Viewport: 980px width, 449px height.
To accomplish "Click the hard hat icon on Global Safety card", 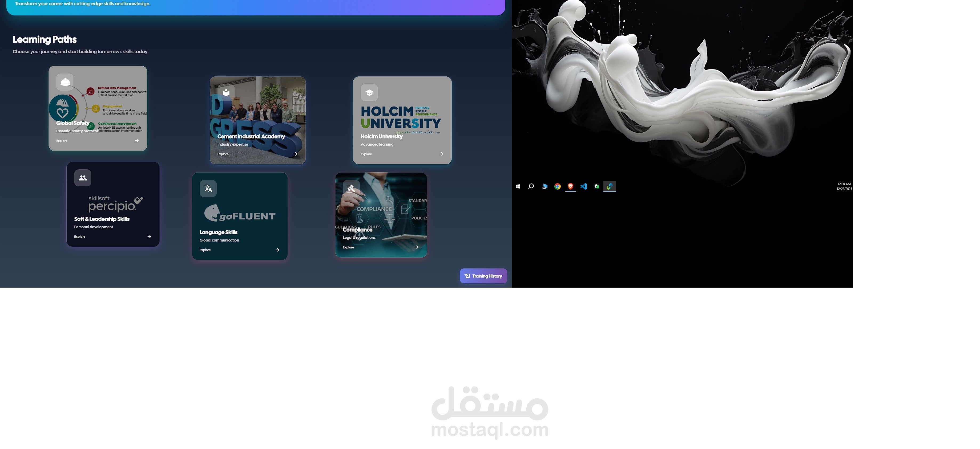I will [65, 82].
